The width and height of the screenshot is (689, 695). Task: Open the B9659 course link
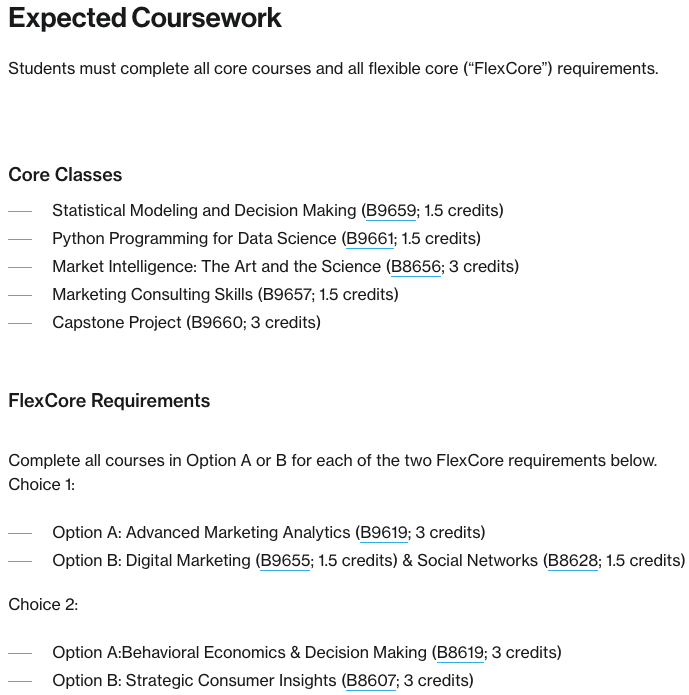click(x=390, y=211)
